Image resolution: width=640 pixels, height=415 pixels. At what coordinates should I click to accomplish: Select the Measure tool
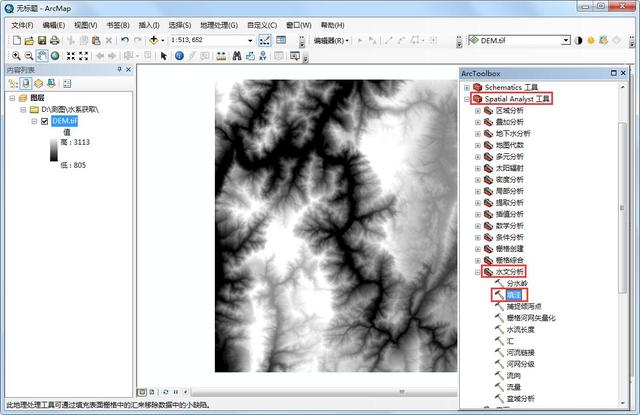(x=221, y=56)
